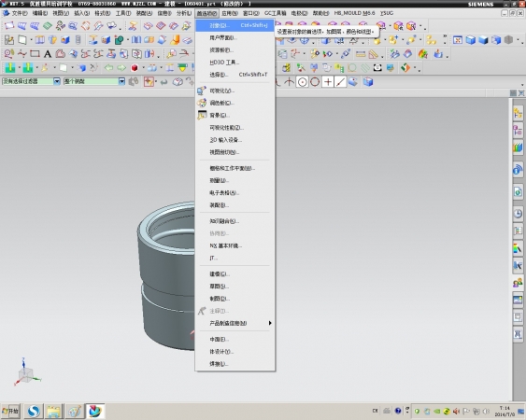
Task: Toggle the Point on Curve snap
Action: tap(340, 82)
